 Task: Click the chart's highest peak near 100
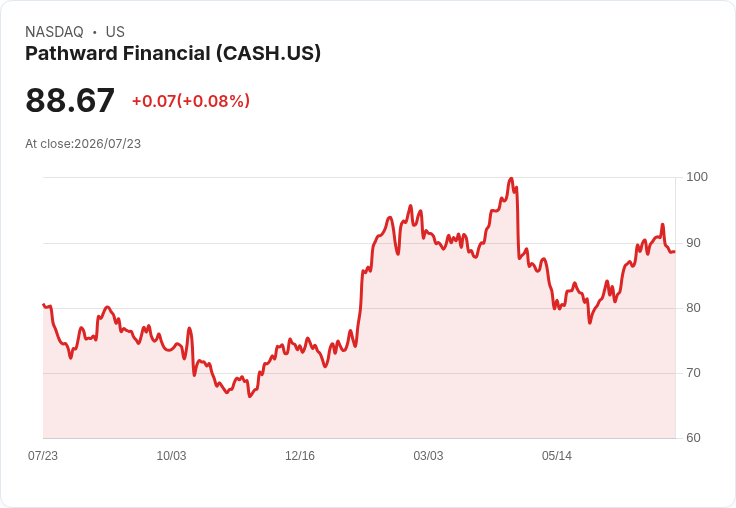click(511, 178)
